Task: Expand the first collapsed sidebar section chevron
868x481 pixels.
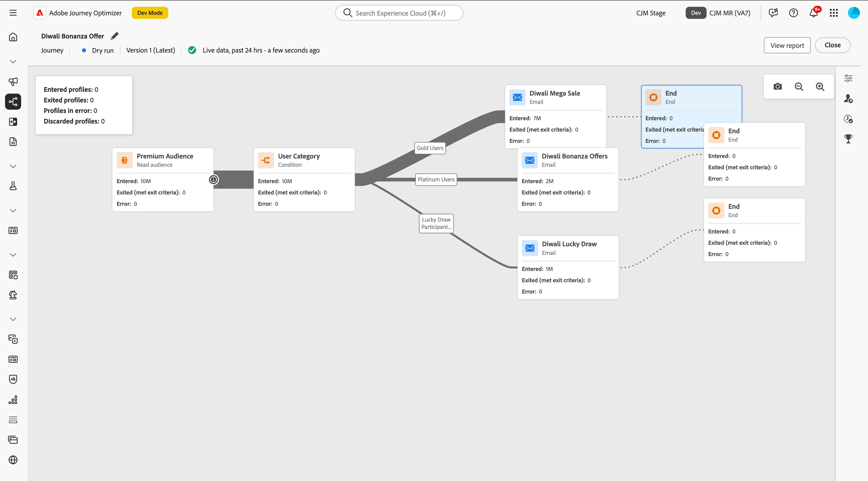Action: pos(13,61)
